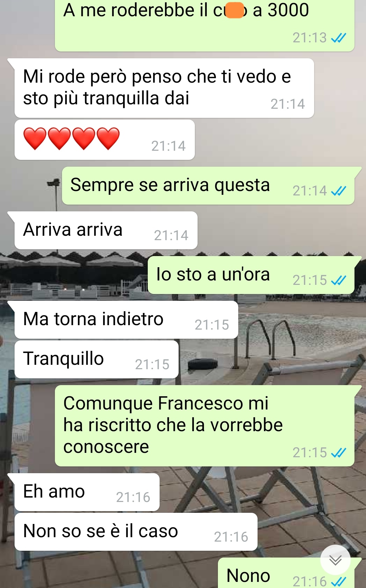The height and width of the screenshot is (588, 366).
Task: Select the 'Arriva arriva' message bubble
Action: [106, 230]
